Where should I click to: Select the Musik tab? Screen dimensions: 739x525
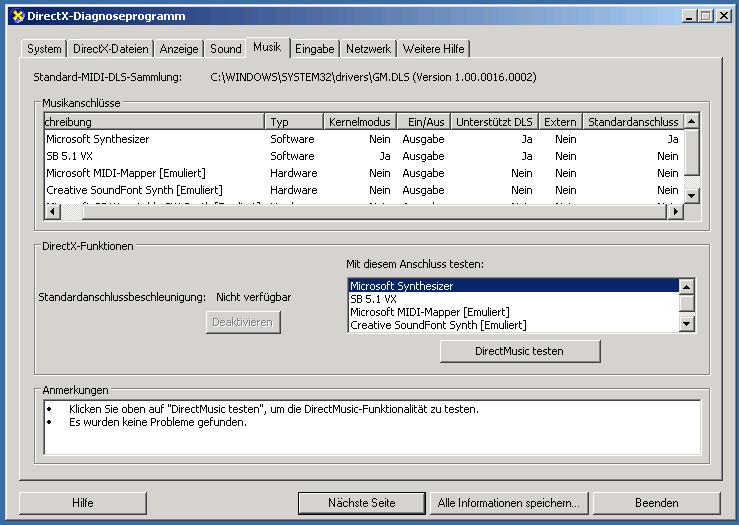click(267, 47)
